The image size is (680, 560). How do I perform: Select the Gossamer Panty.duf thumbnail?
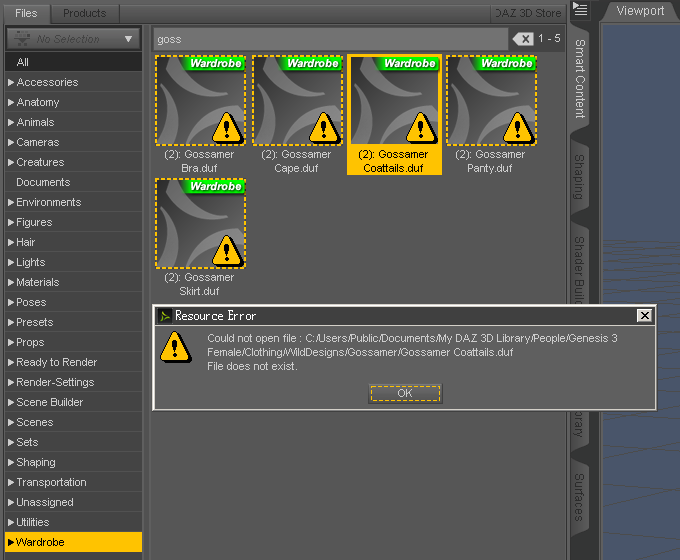(x=491, y=100)
